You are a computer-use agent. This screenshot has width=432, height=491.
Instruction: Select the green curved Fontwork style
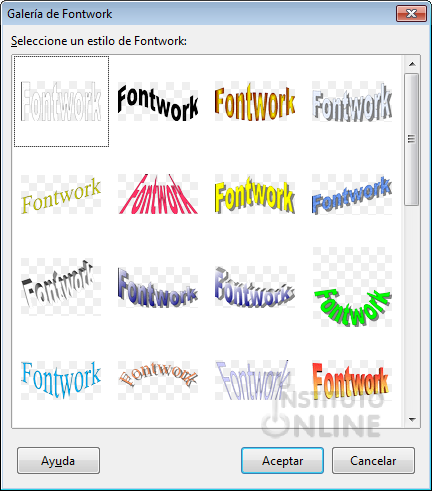pyautogui.click(x=352, y=287)
